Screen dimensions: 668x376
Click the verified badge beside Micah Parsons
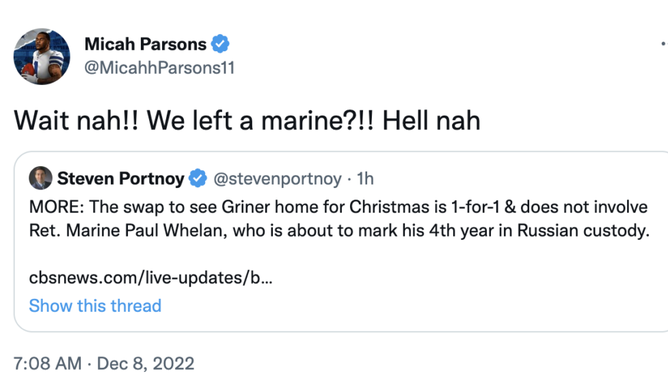(220, 44)
